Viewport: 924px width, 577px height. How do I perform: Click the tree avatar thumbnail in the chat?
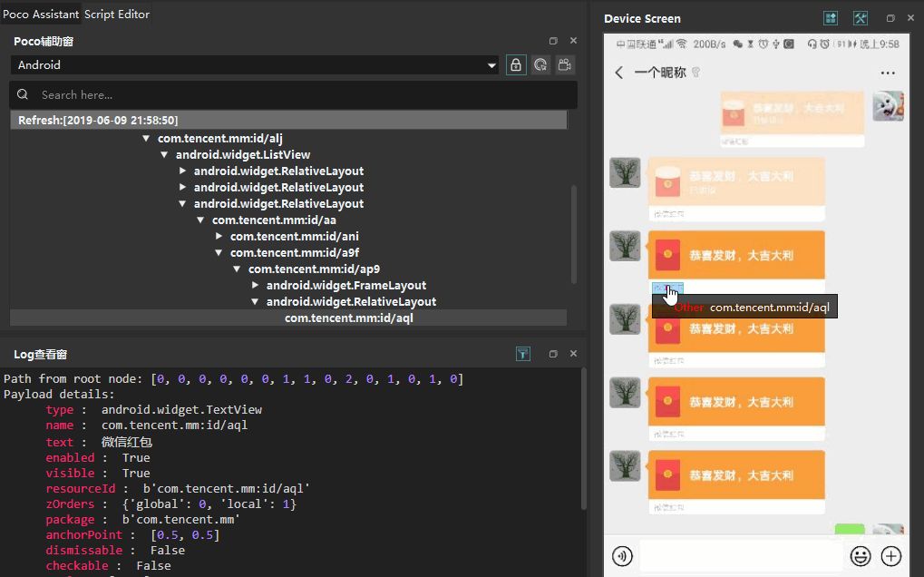tap(624, 172)
